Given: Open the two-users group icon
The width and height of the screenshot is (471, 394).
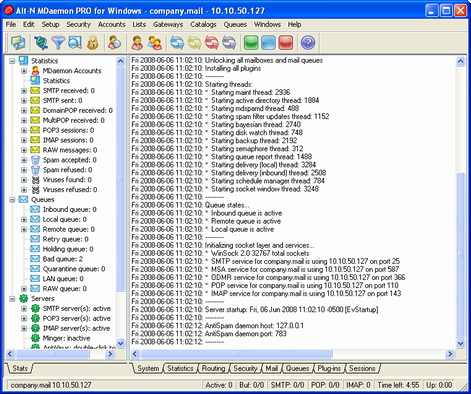Looking at the screenshot, I should click(x=155, y=43).
